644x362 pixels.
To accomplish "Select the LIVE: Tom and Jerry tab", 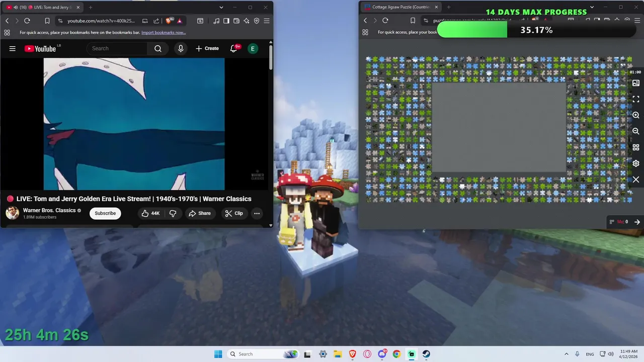I will coord(42,7).
